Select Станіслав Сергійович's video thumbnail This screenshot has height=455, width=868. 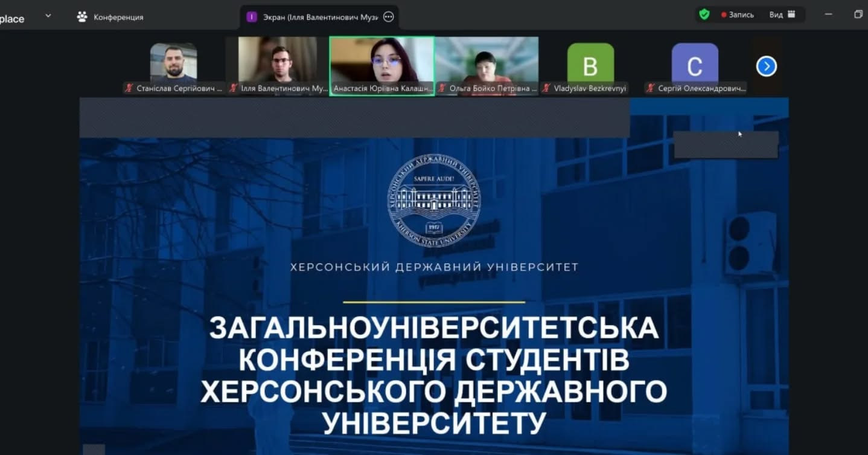pos(173,62)
